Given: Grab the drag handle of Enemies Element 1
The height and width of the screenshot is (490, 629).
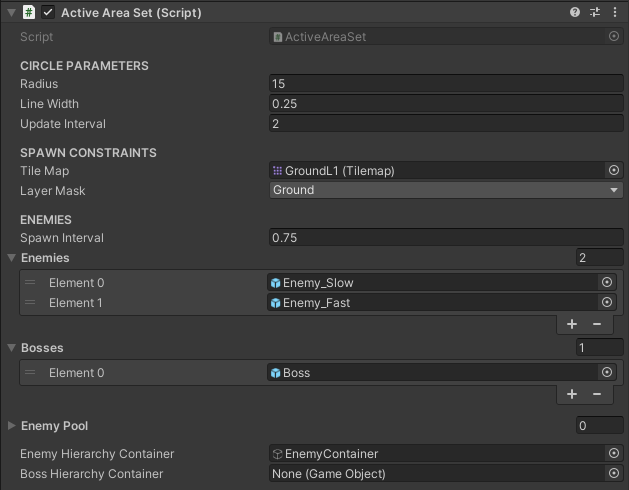Looking at the screenshot, I should point(30,302).
